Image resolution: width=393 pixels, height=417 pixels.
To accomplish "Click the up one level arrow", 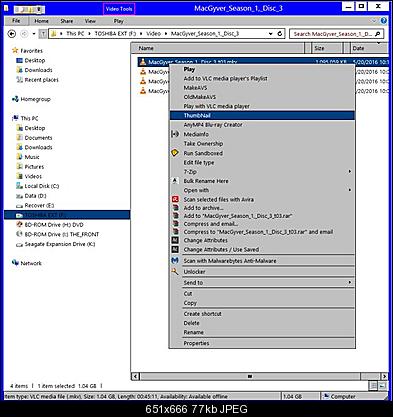I will 43,34.
